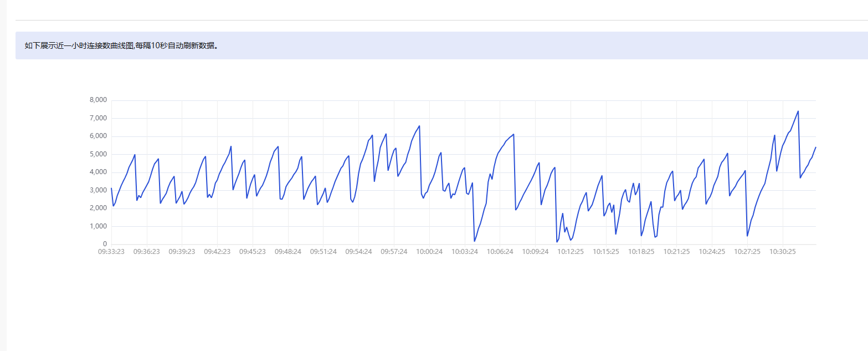Click the 2,000 y-axis label
The width and height of the screenshot is (868, 351).
pos(98,208)
